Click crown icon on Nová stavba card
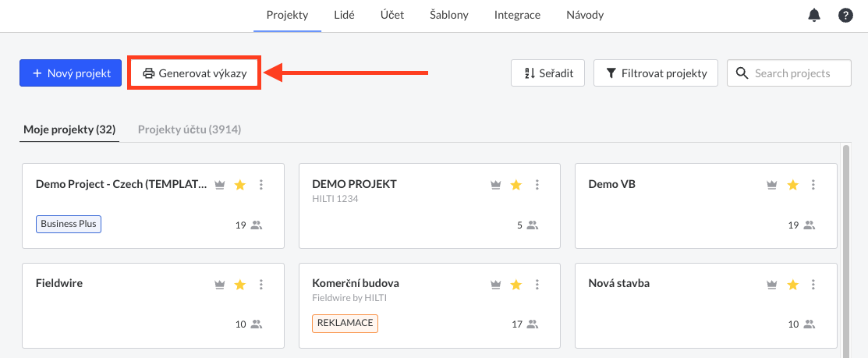The height and width of the screenshot is (358, 868). [x=772, y=285]
